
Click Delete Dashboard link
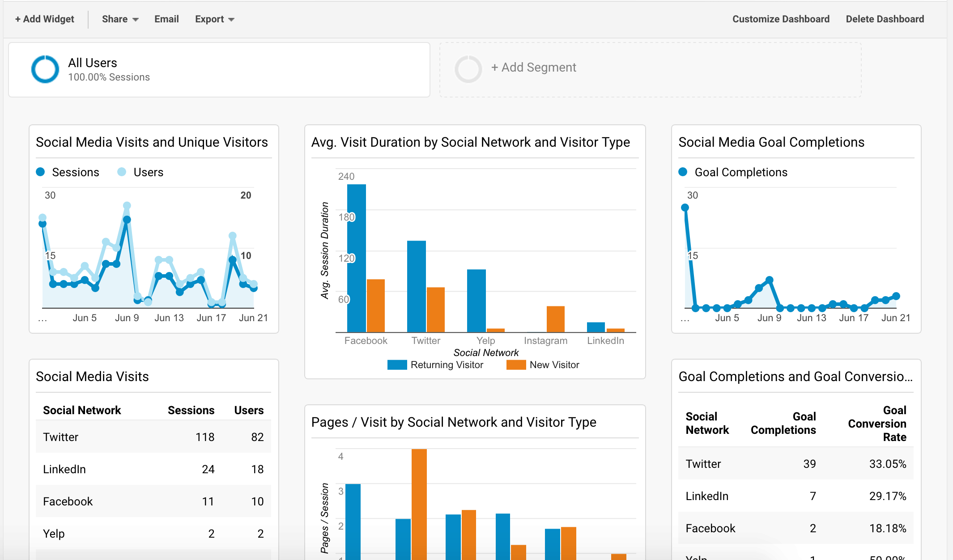(885, 19)
